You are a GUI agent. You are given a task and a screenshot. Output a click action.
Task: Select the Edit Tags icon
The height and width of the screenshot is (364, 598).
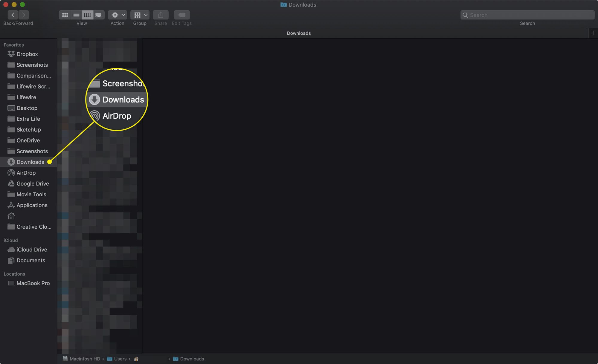(x=182, y=15)
